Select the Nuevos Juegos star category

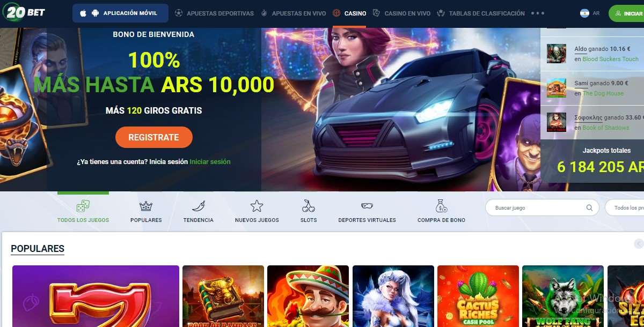pyautogui.click(x=257, y=211)
